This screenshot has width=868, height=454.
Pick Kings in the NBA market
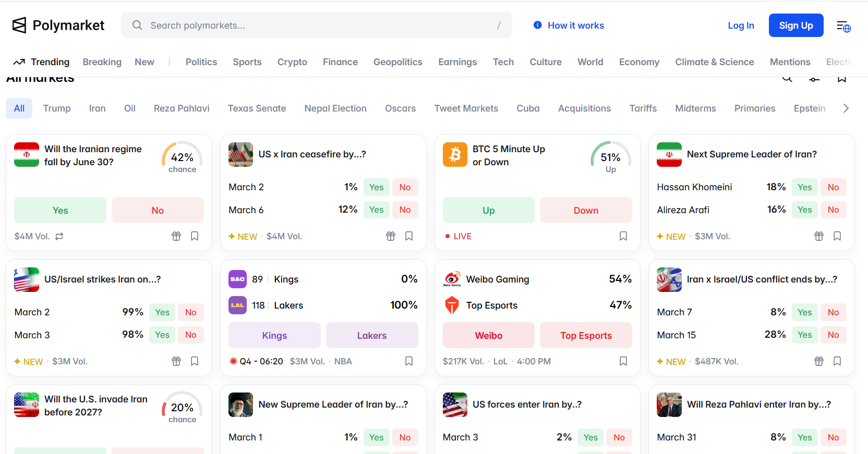click(274, 335)
